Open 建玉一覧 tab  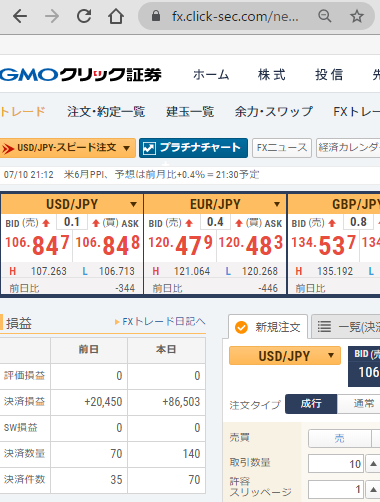tap(190, 111)
